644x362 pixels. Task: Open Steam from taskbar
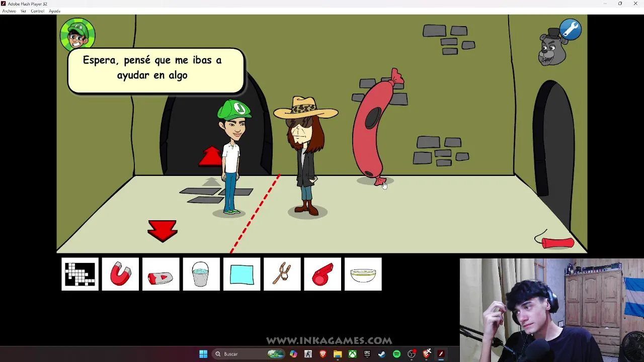pos(382,354)
